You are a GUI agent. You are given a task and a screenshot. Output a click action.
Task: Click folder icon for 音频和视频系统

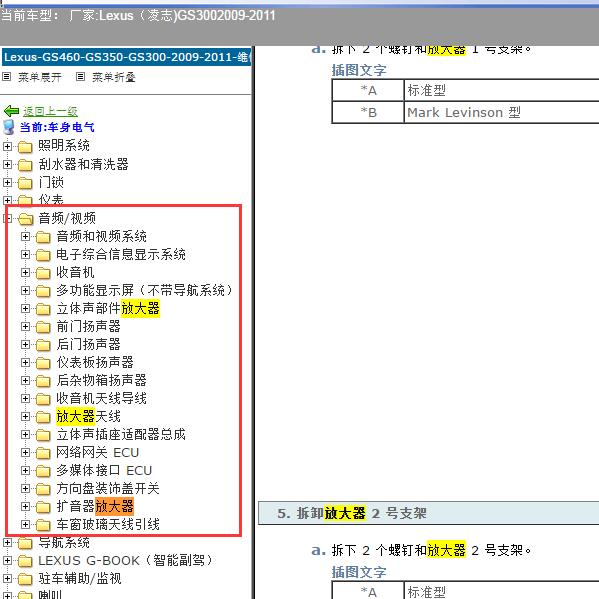click(43, 237)
